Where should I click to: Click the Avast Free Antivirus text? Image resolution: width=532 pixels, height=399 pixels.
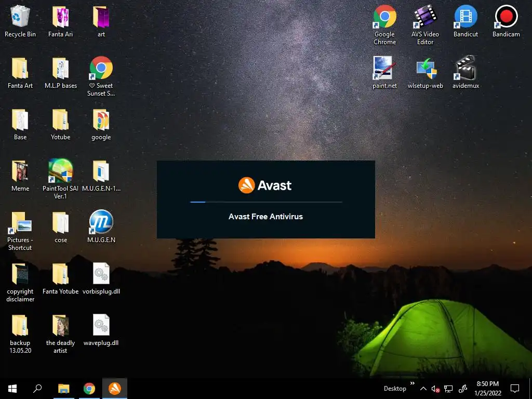[265, 217]
